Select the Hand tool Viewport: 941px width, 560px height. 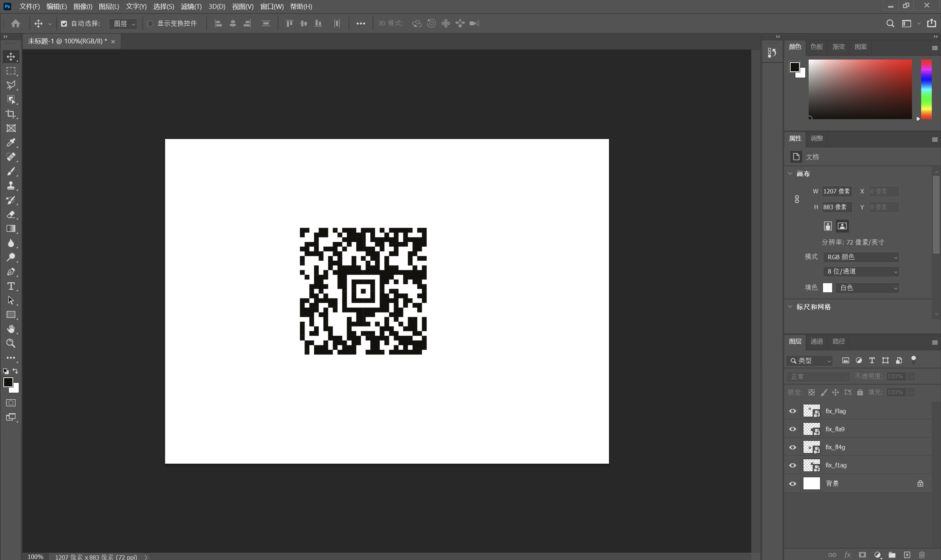[11, 329]
